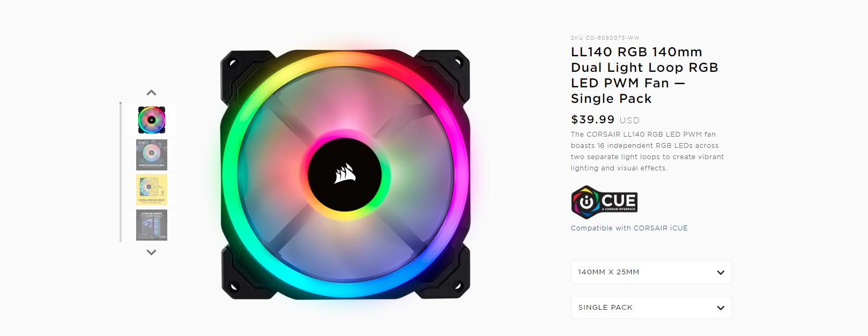Select the gray fan feature thumbnail
Viewport: 868px width, 336px height.
(152, 155)
